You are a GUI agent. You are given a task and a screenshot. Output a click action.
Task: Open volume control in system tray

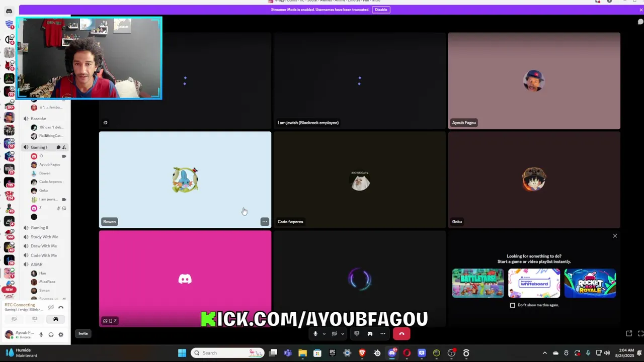click(607, 353)
